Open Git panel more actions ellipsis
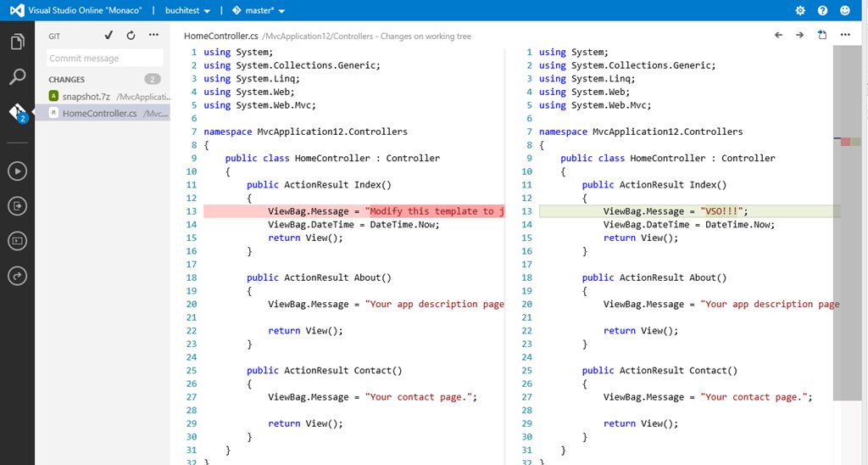Viewport: 868px width, 465px height. point(153,36)
